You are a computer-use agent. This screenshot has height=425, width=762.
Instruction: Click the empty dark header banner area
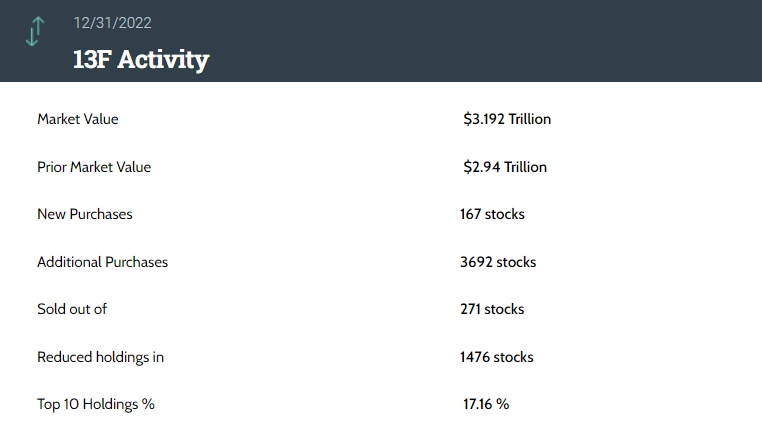(x=500, y=40)
